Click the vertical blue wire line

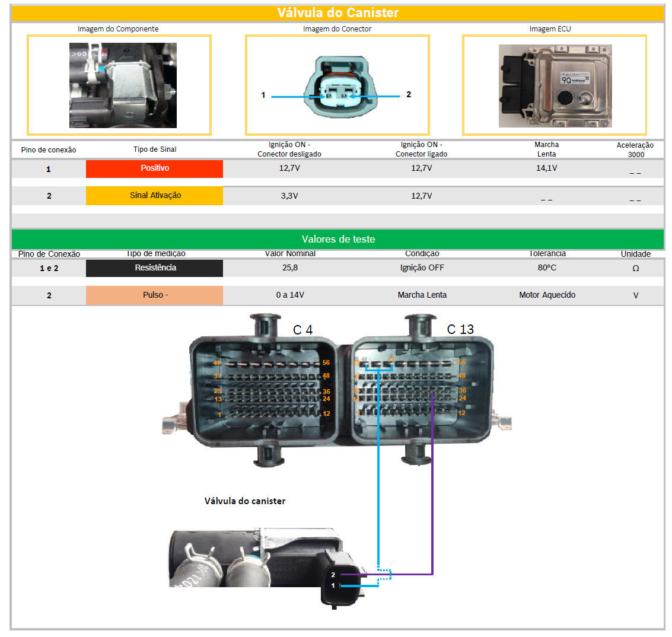(x=378, y=474)
